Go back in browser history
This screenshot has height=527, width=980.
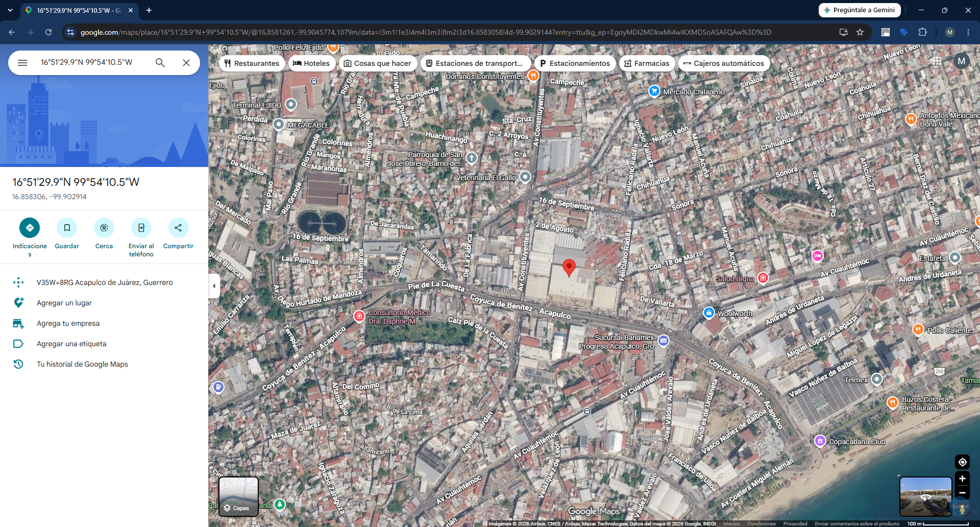coord(12,32)
